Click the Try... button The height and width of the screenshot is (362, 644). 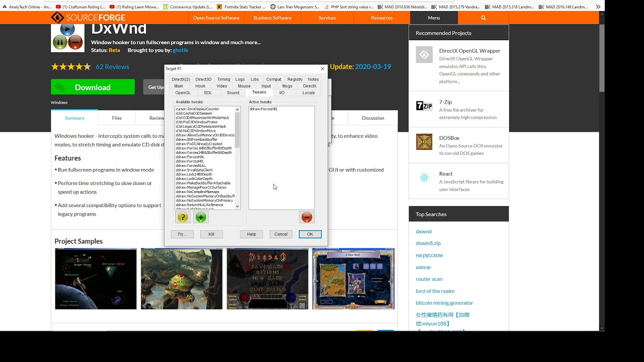point(182,234)
